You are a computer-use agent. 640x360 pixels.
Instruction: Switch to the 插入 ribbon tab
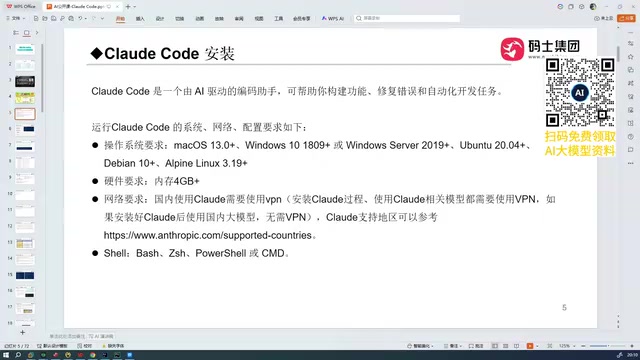point(140,19)
